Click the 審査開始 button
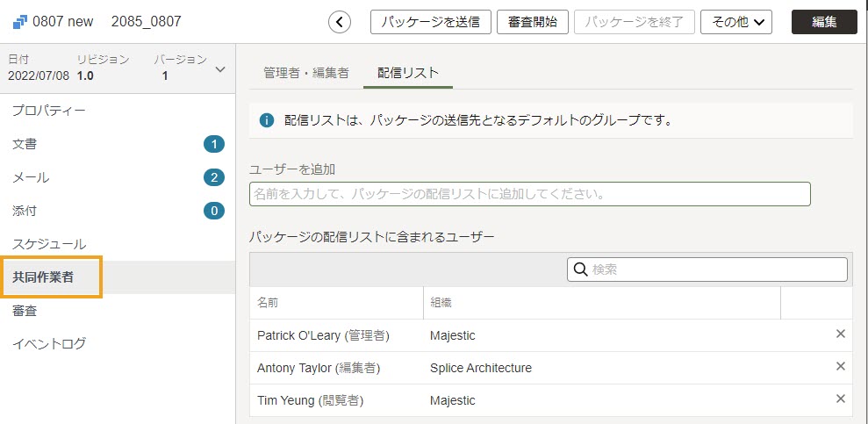The image size is (868, 424). [x=533, y=22]
